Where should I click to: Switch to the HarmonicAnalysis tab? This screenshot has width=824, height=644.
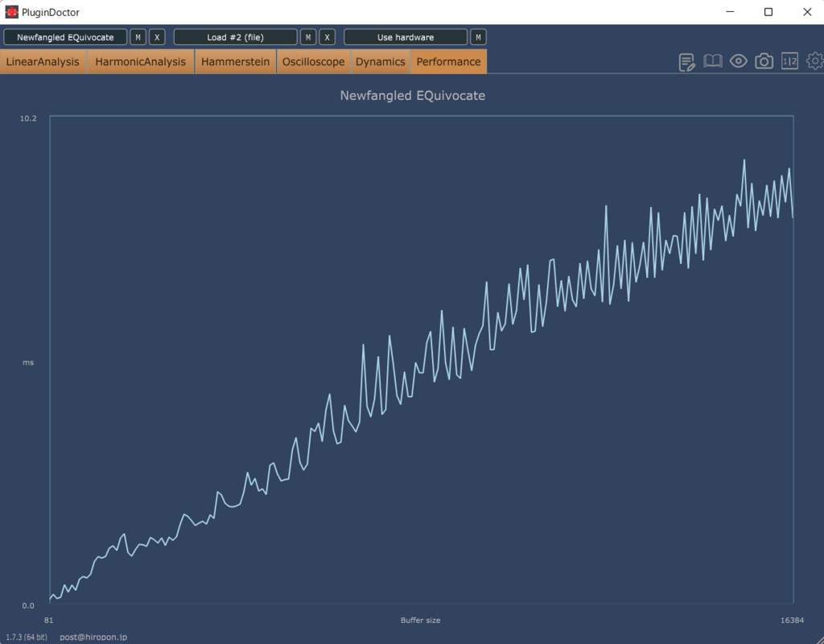[140, 61]
